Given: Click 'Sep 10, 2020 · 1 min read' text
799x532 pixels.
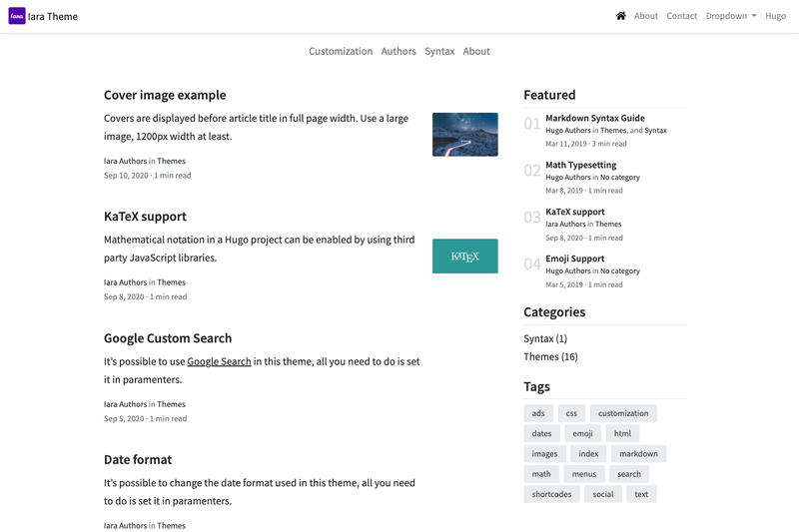Looking at the screenshot, I should click(147, 176).
